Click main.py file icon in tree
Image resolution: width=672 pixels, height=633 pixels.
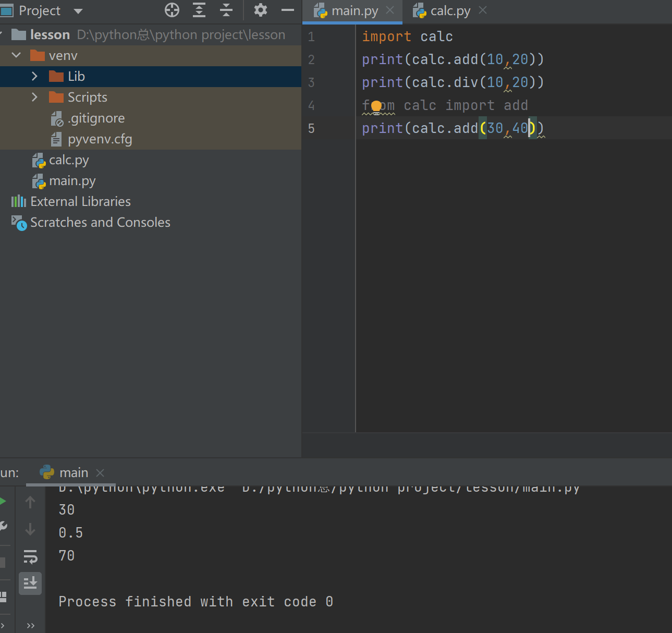(39, 181)
